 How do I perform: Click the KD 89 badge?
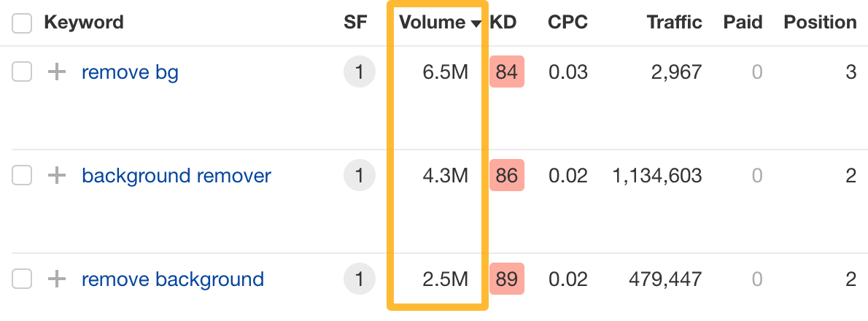pos(507,279)
